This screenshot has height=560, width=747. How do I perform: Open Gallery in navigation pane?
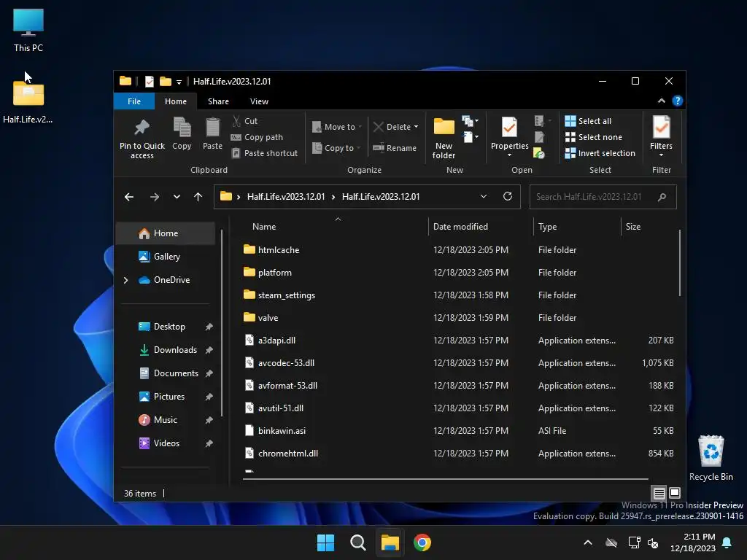pos(166,257)
